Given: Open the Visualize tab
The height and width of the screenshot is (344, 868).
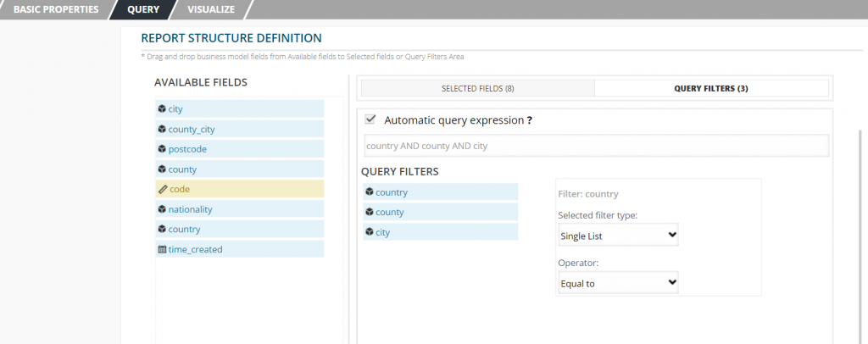Looking at the screenshot, I should pyautogui.click(x=211, y=9).
